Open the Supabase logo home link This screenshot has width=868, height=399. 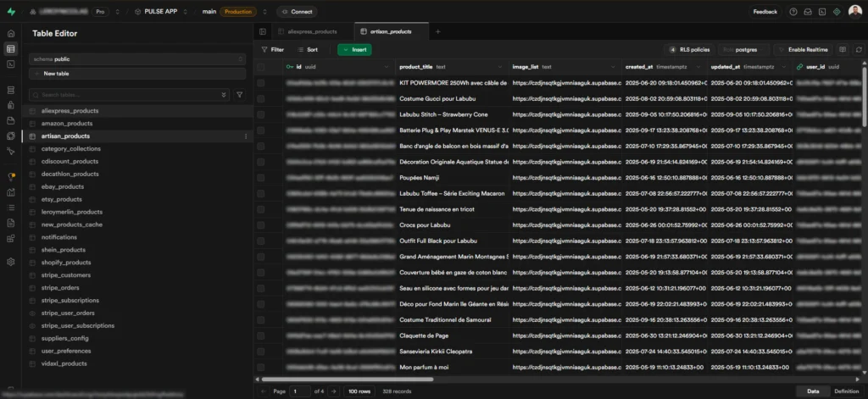coord(11,12)
